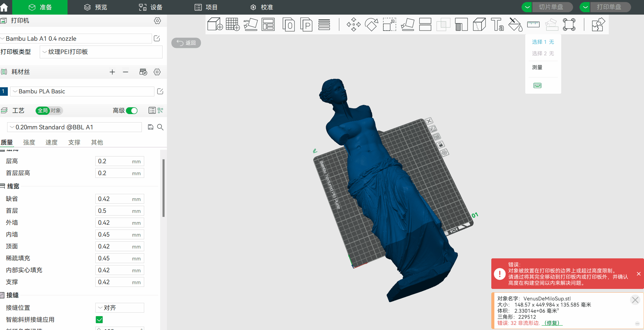Click the 切片单盘 button
The image size is (644, 330).
(x=553, y=7)
